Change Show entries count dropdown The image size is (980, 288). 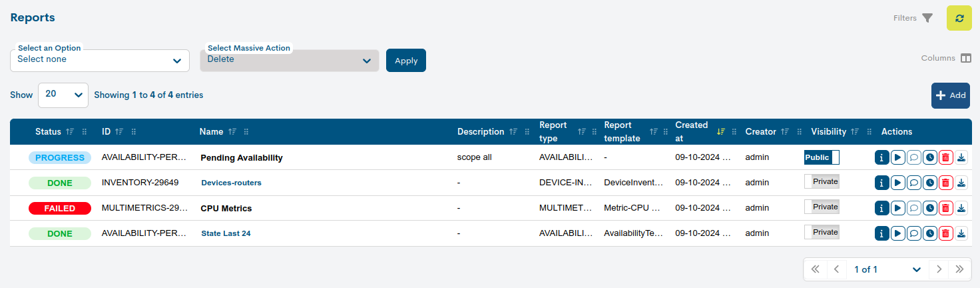(x=63, y=95)
